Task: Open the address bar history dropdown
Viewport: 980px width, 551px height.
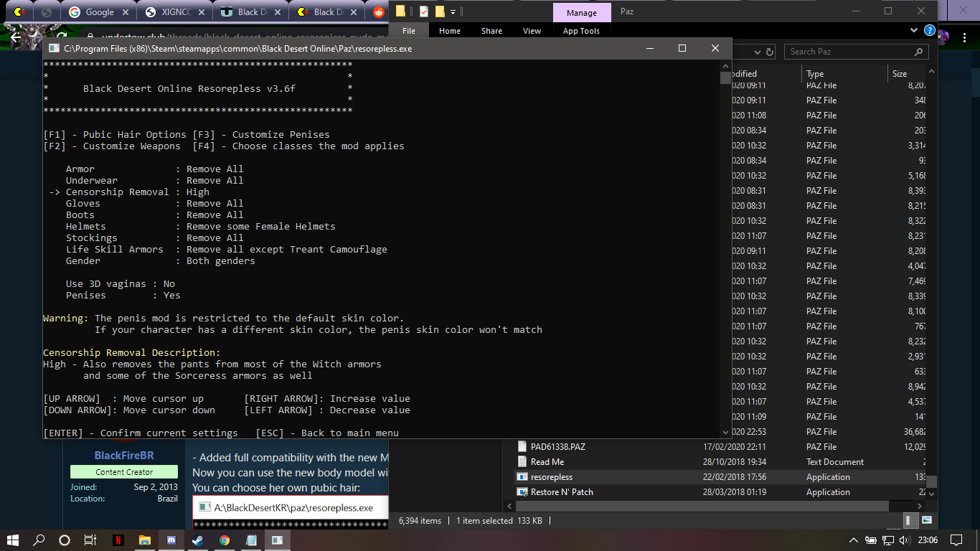Action: coord(758,52)
